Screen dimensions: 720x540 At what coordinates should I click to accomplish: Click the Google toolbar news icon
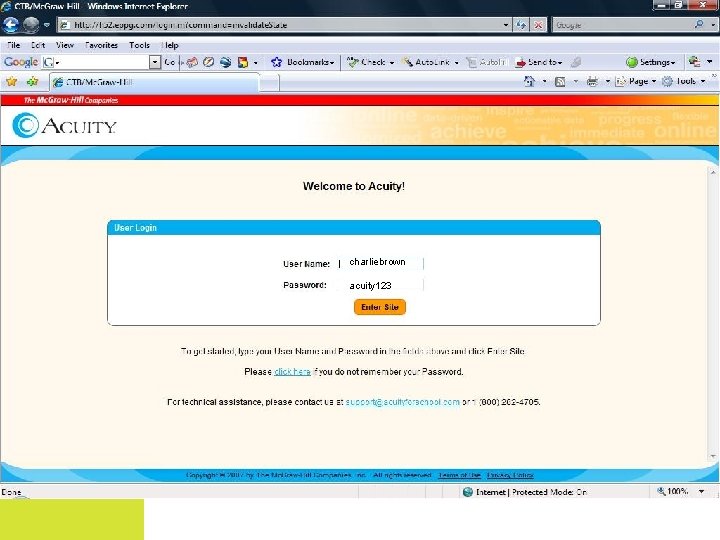pos(192,62)
